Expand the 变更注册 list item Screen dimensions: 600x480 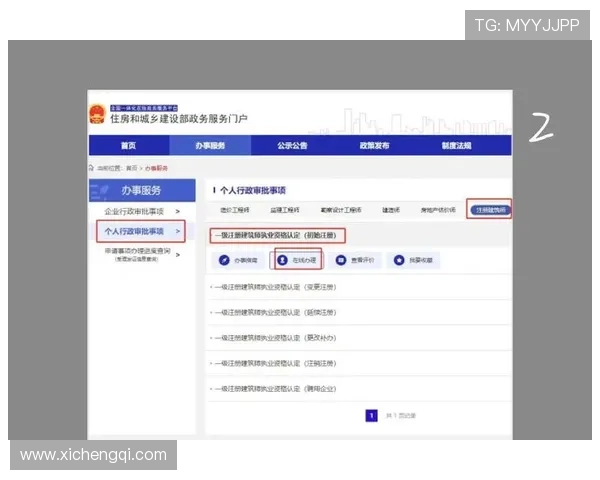click(359, 287)
